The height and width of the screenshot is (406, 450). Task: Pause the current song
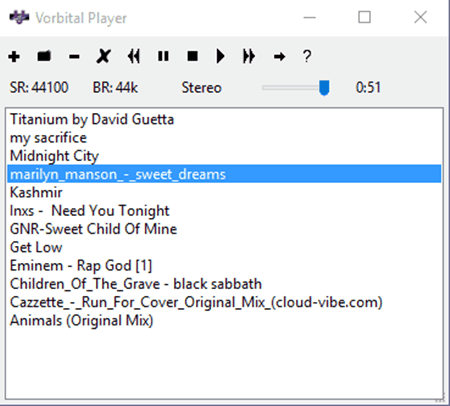163,56
